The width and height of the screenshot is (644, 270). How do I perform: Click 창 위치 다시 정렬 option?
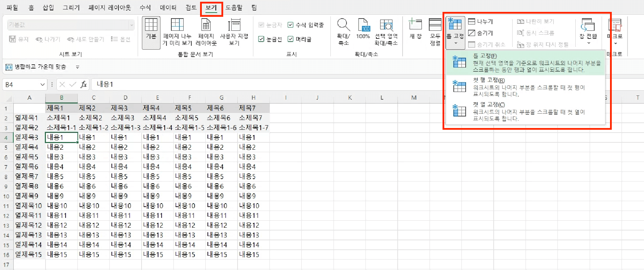543,44
